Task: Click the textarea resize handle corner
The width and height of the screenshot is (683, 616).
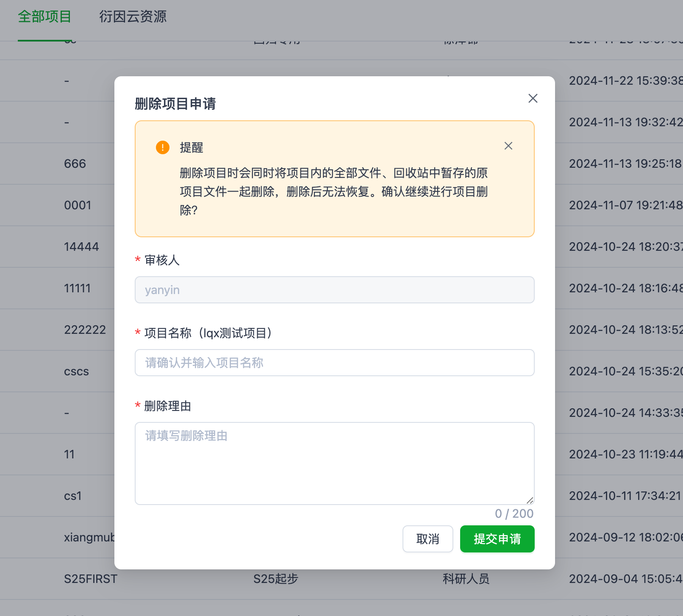Action: coord(530,500)
